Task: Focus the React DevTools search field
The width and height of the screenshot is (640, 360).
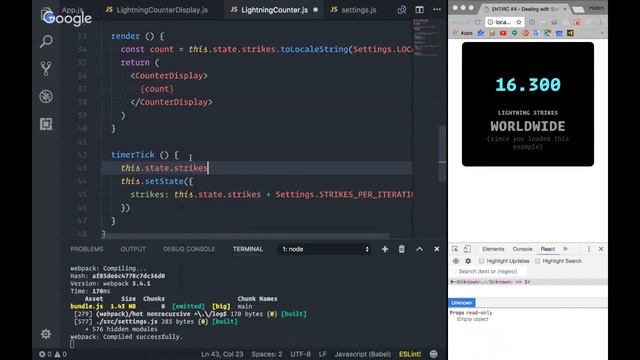Action: coord(488,271)
